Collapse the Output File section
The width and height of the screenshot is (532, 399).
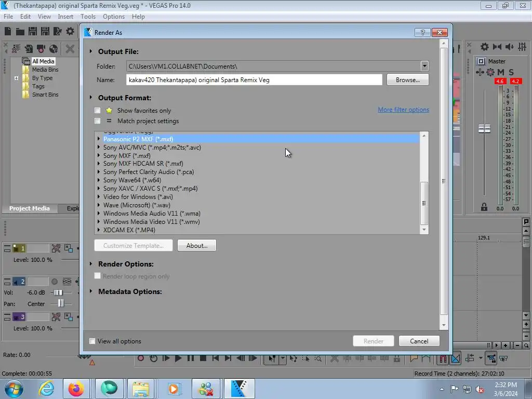coord(91,51)
